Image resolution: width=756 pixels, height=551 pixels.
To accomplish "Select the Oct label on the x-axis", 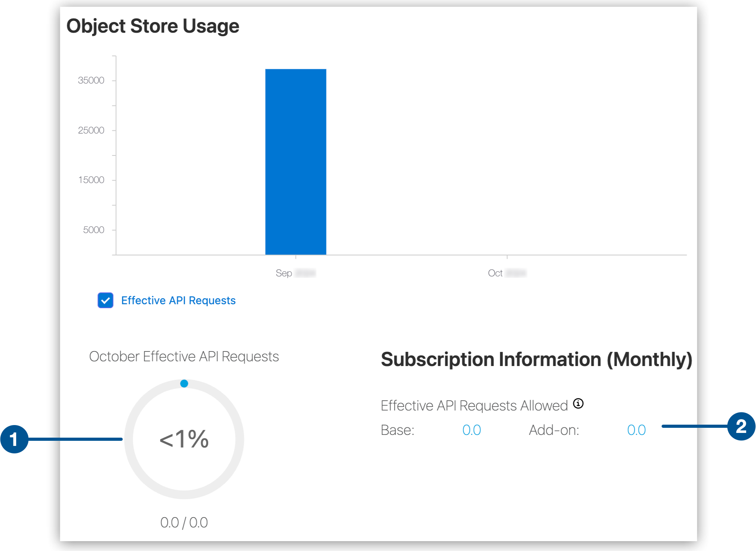I will 507,272.
